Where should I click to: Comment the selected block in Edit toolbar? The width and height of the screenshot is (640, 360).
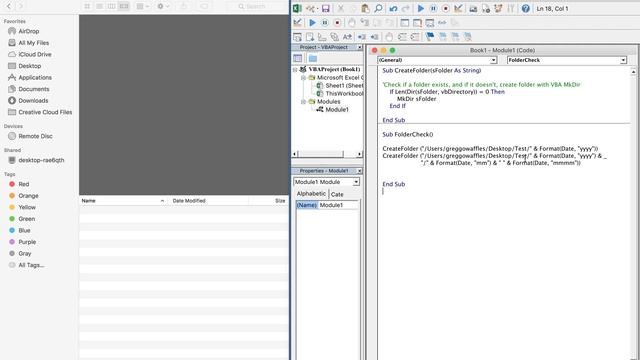402,37
